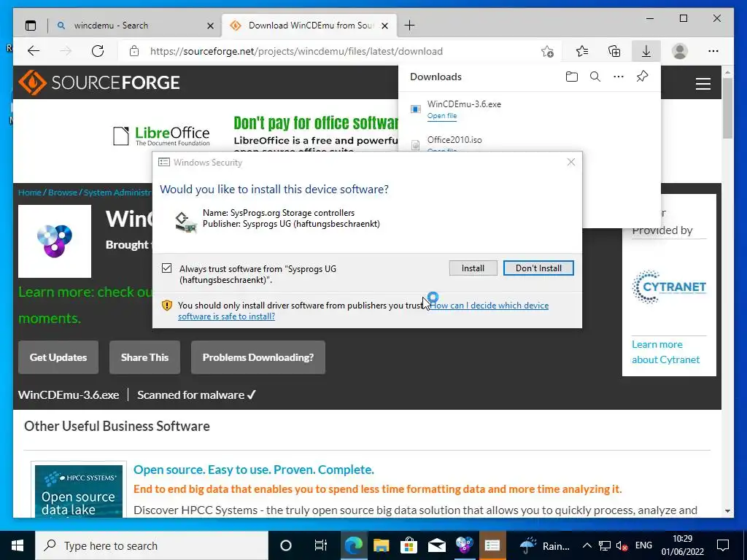Open Windows Security dialog taskbar icon
Screen dimensions: 747x560
click(492, 545)
